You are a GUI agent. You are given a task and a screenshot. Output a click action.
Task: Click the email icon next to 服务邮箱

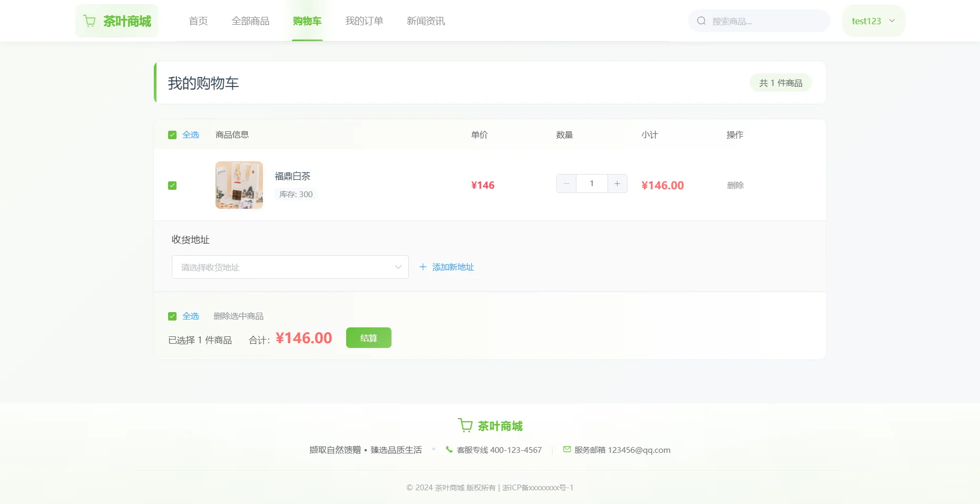pos(566,450)
